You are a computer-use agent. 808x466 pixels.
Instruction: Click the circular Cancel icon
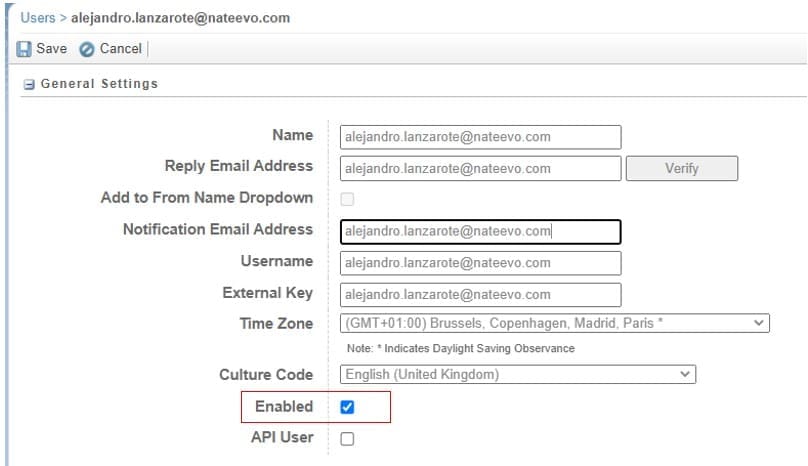pos(87,49)
